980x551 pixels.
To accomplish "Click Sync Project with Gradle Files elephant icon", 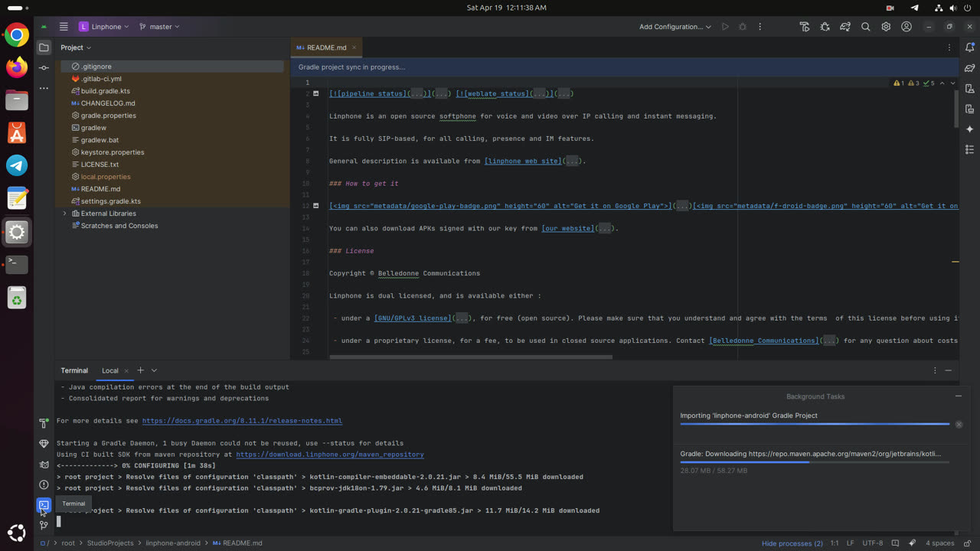I will coord(845,27).
